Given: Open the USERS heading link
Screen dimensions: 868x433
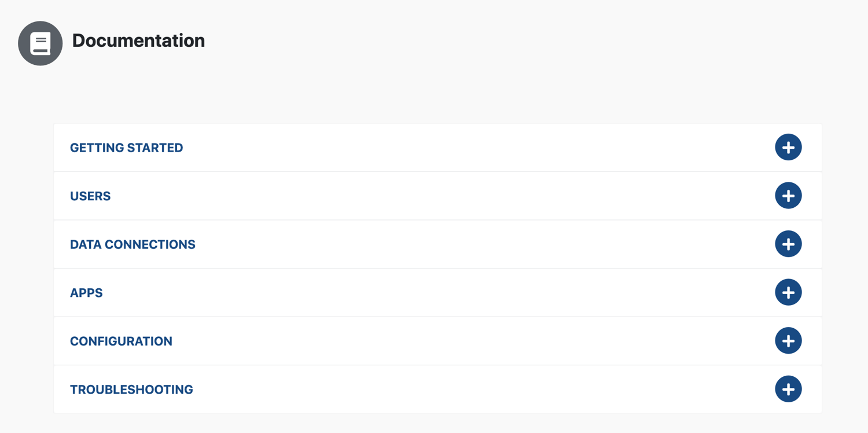Looking at the screenshot, I should tap(90, 196).
